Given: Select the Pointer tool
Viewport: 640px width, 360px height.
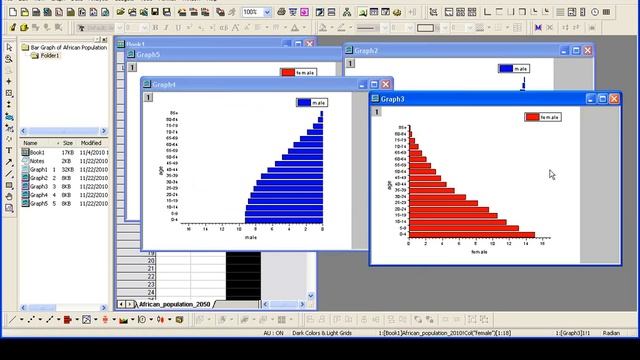Looking at the screenshot, I should click(x=9, y=47).
